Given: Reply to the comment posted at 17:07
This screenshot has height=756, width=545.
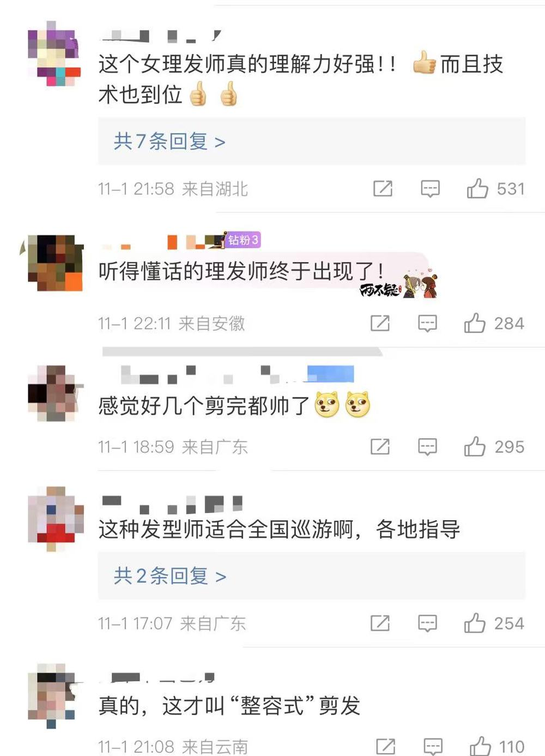Looking at the screenshot, I should (427, 624).
